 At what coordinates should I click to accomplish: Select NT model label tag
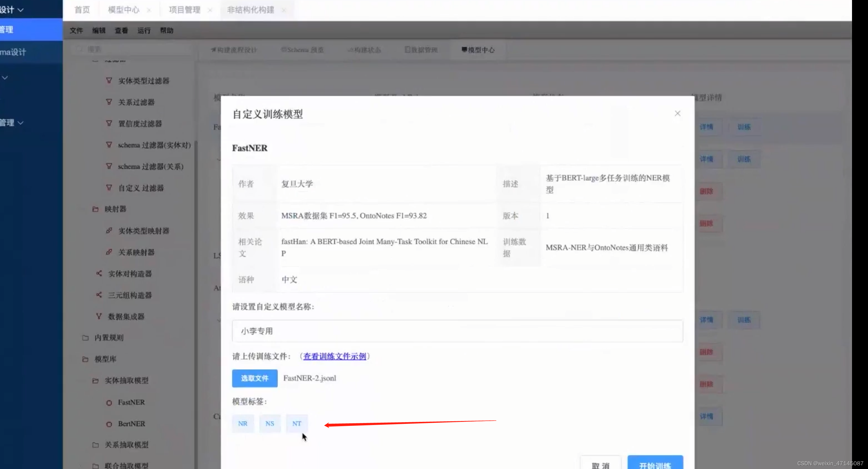click(x=297, y=423)
